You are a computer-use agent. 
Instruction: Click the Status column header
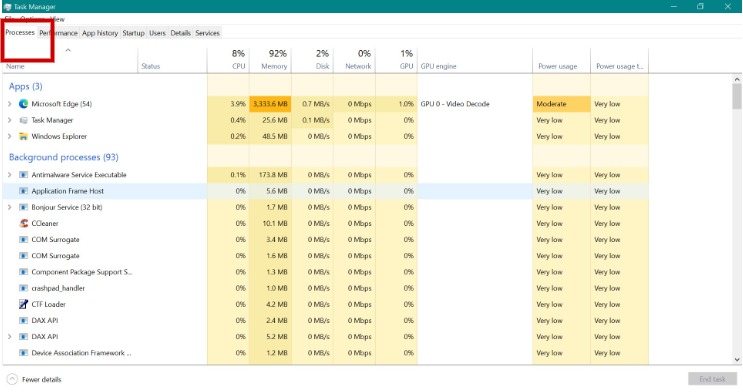tap(172, 60)
